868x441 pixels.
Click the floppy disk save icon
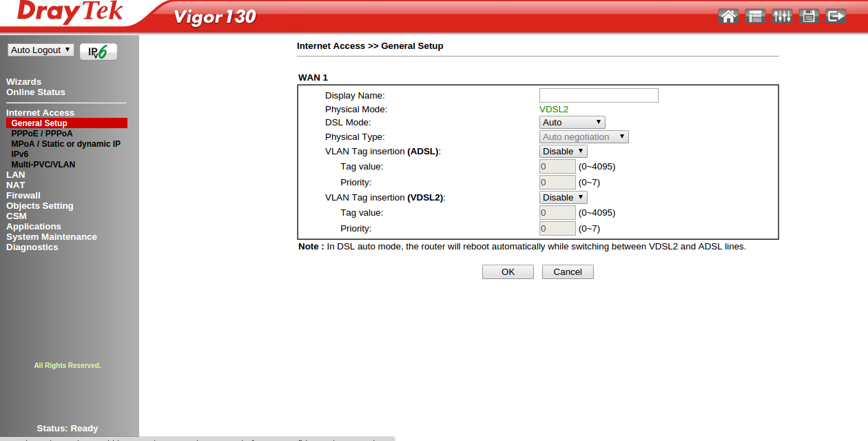pyautogui.click(x=809, y=16)
